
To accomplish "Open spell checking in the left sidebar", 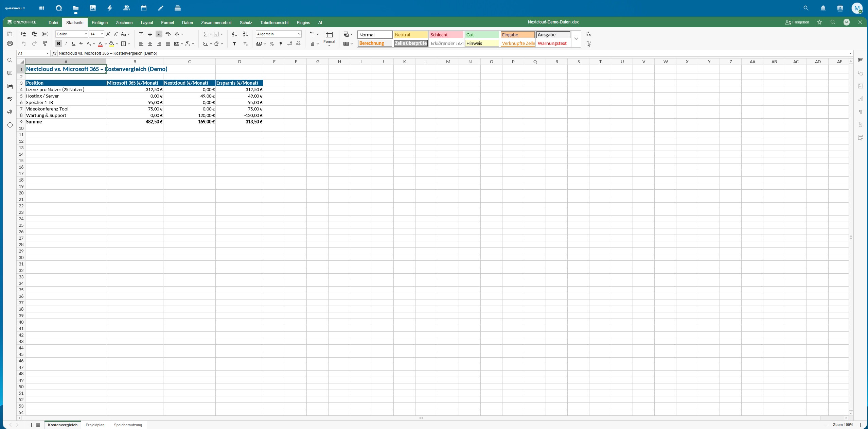I will tap(10, 99).
